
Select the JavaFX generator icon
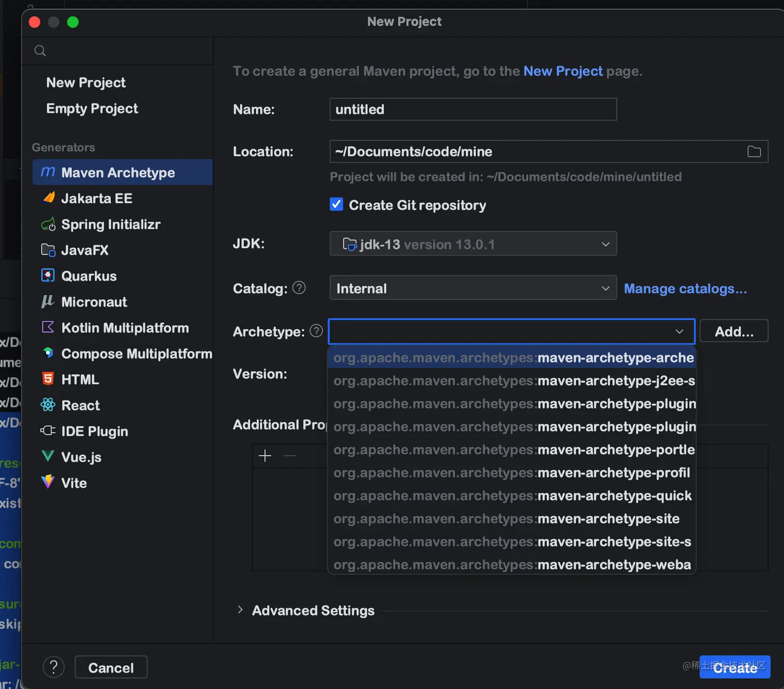coord(48,250)
